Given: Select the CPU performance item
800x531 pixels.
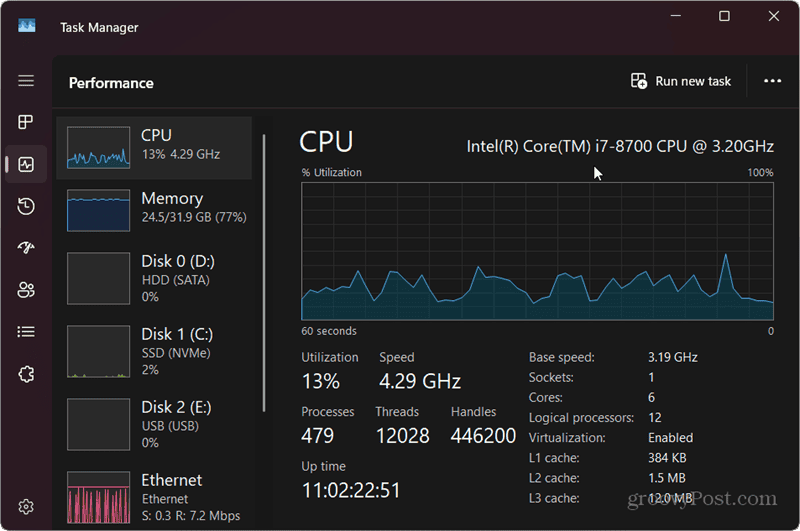Looking at the screenshot, I should 154,148.
